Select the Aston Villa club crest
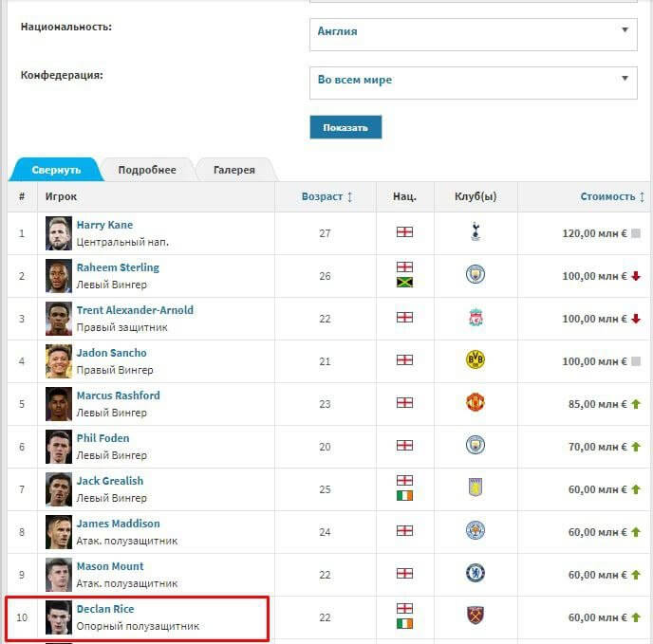653x644 pixels. (476, 488)
